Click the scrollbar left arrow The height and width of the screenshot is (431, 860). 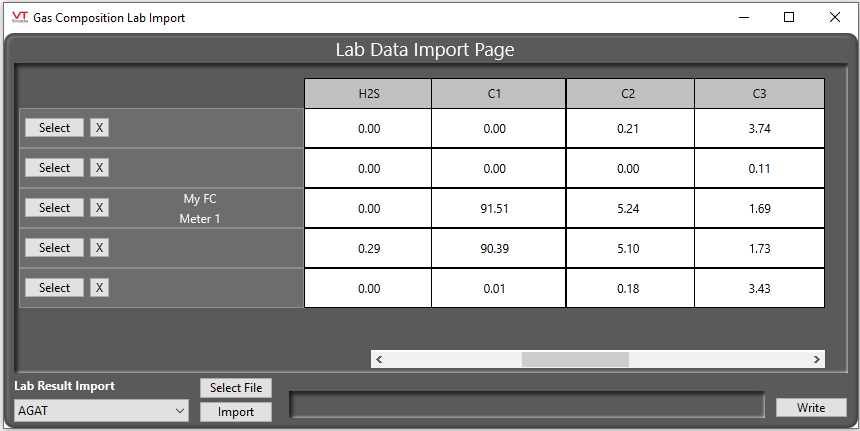[x=379, y=359]
